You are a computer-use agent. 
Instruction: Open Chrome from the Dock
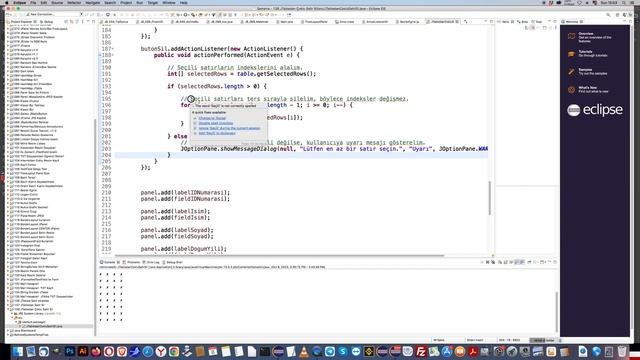coord(174,351)
